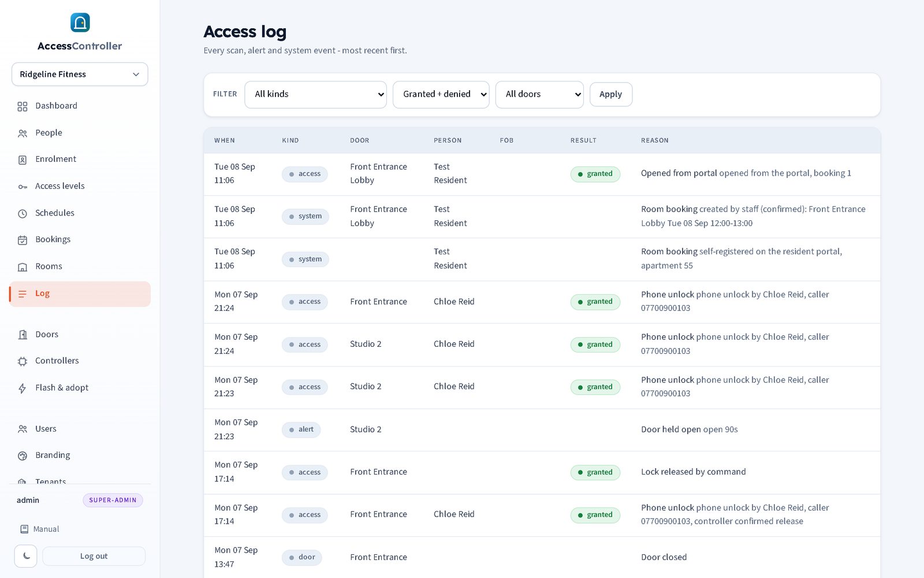Open the Ridgeline Fitness tenant selector
This screenshot has height=578, width=924.
pyautogui.click(x=80, y=74)
